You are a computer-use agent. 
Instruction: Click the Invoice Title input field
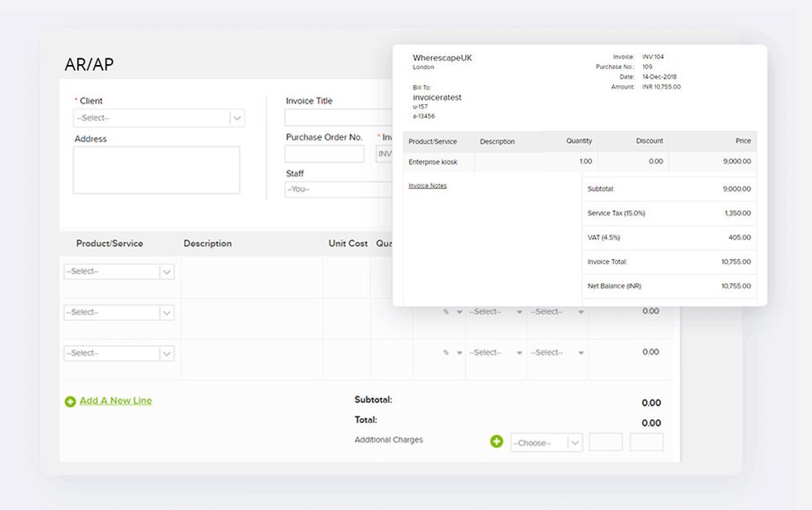[339, 118]
